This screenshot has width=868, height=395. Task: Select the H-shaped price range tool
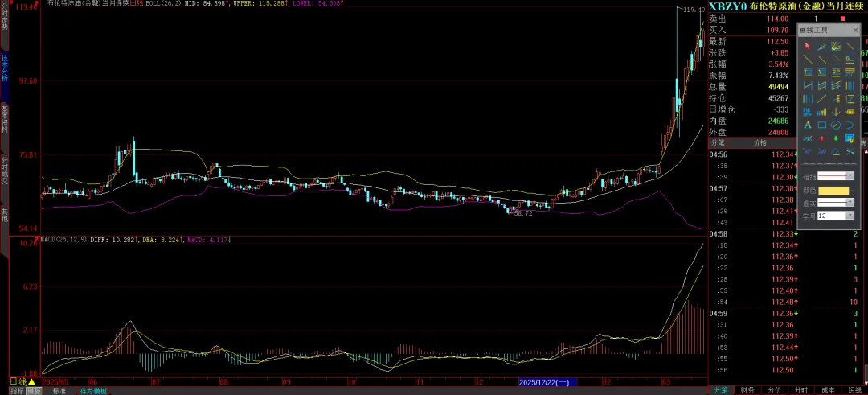click(x=808, y=84)
